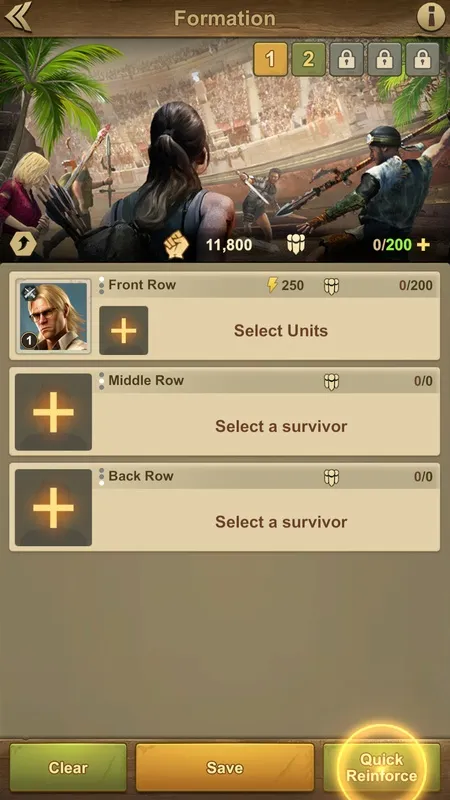Switch to formation slot 1
450x800 pixels.
coord(270,59)
